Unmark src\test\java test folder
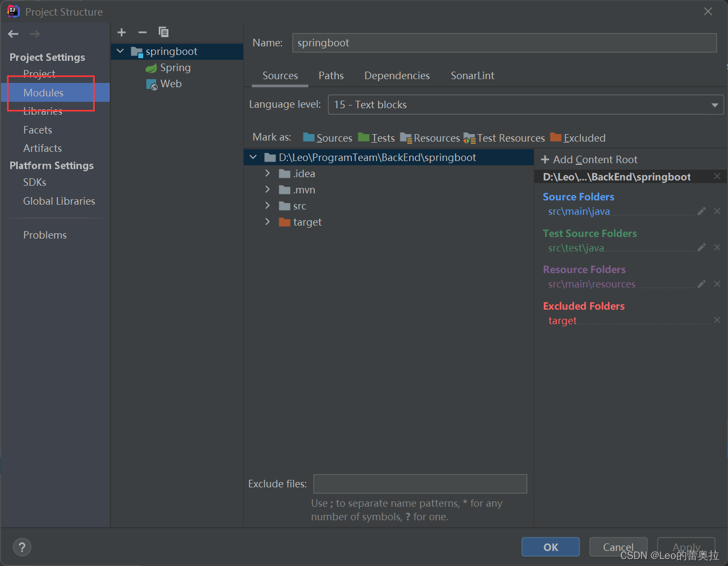728x566 pixels. [x=717, y=248]
